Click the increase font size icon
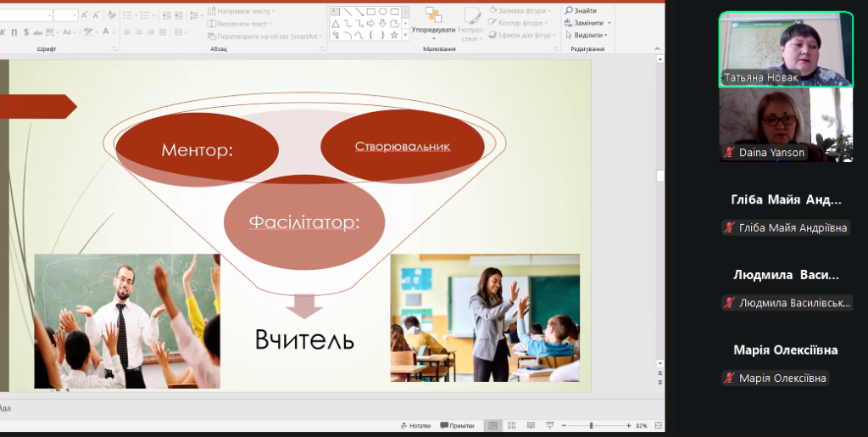Screen dimensions: 868x437 click(x=85, y=15)
